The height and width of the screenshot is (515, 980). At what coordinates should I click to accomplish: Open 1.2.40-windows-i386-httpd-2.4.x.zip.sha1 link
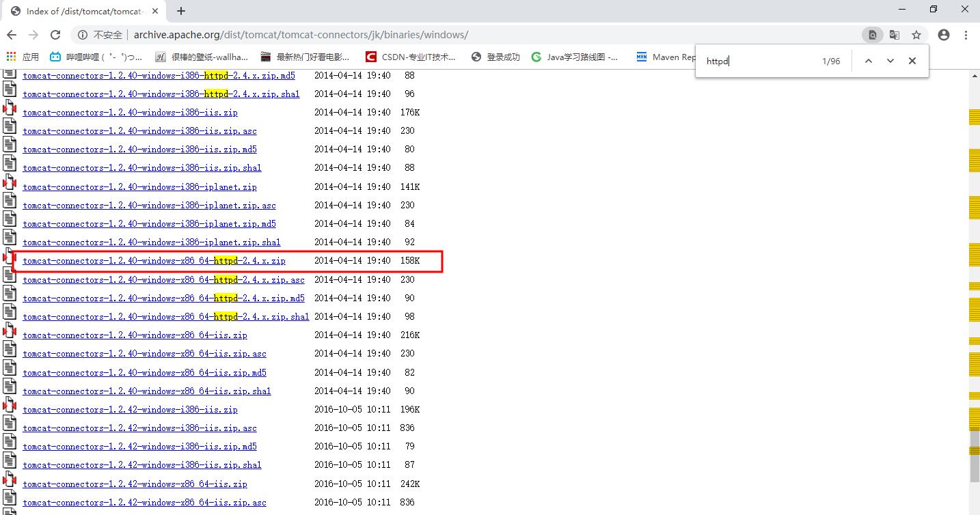tap(161, 94)
